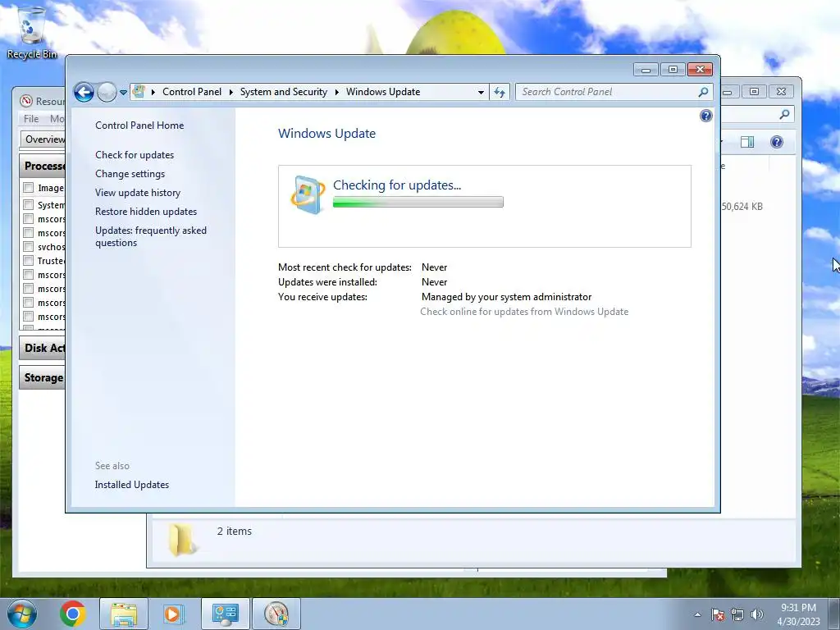Image resolution: width=840 pixels, height=630 pixels.
Task: Switch to Overview tab in Resource Monitor
Action: pyautogui.click(x=43, y=139)
